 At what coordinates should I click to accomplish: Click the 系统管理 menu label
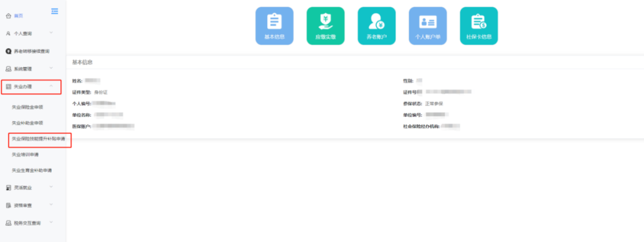point(23,69)
